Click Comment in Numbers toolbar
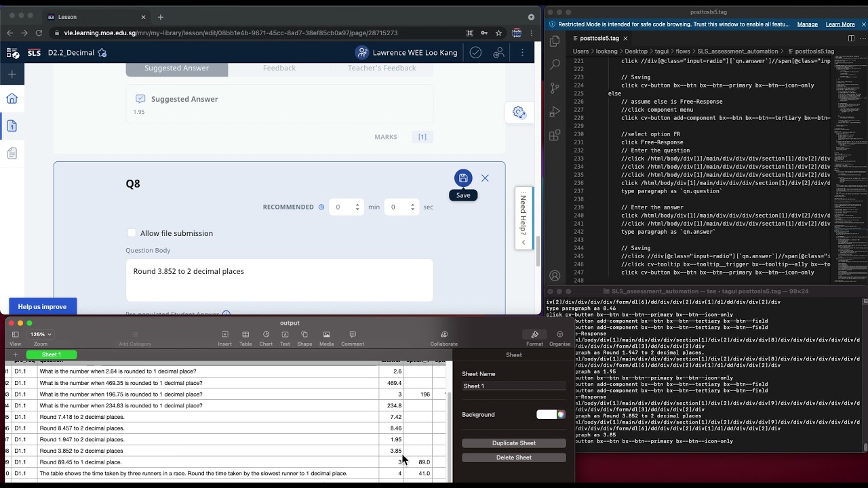The height and width of the screenshot is (488, 868). [353, 338]
